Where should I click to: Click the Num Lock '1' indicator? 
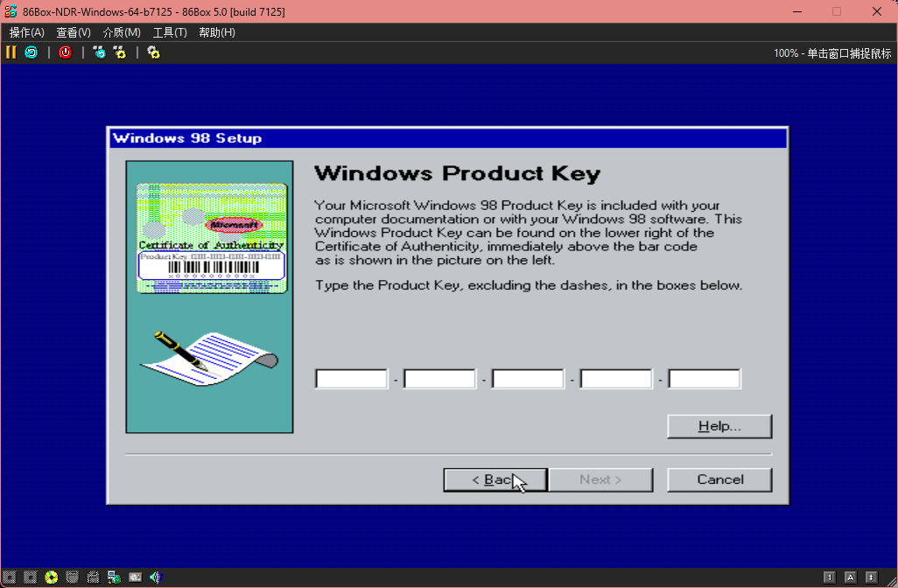[829, 577]
